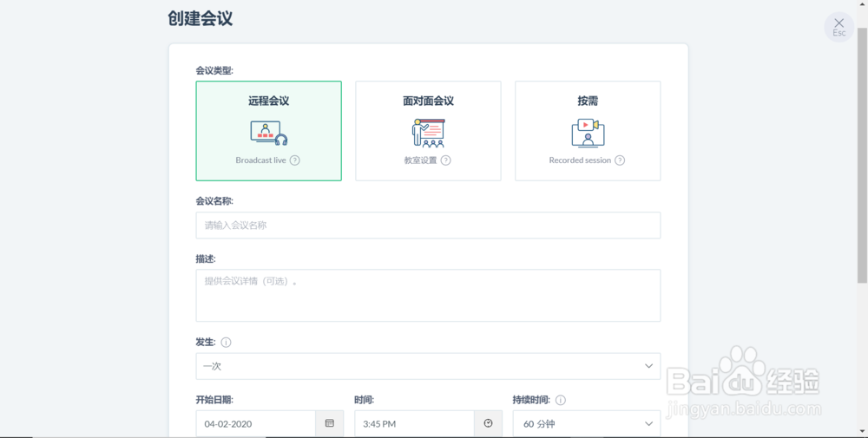The width and height of the screenshot is (868, 438).
Task: Click the Broadcast live caption text
Action: (260, 160)
